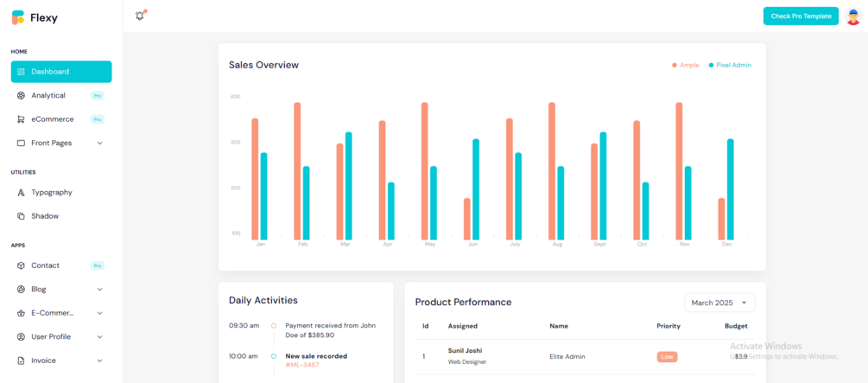Go to the Dashboard menu item
Screen dimensions: 868x383
[61, 72]
